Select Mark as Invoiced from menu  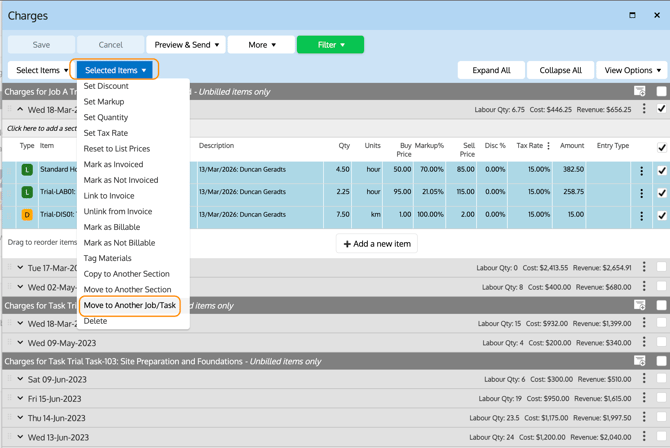(x=113, y=164)
